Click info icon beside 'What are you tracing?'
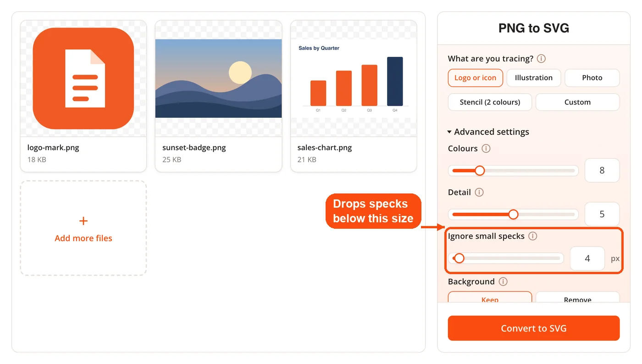This screenshot has width=642, height=364. coord(541,59)
